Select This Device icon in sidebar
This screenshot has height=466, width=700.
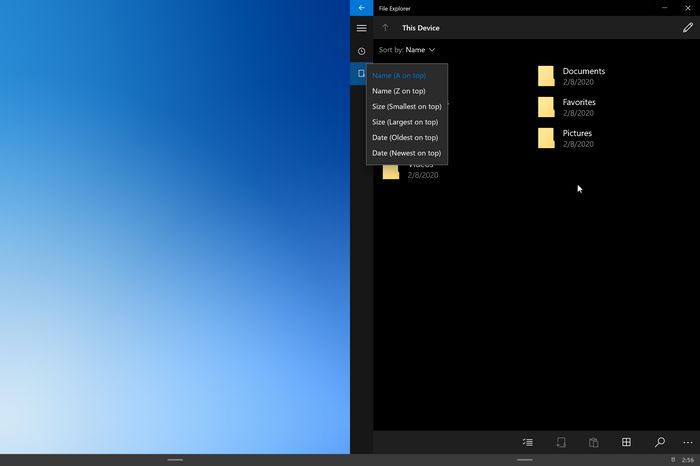[361, 74]
